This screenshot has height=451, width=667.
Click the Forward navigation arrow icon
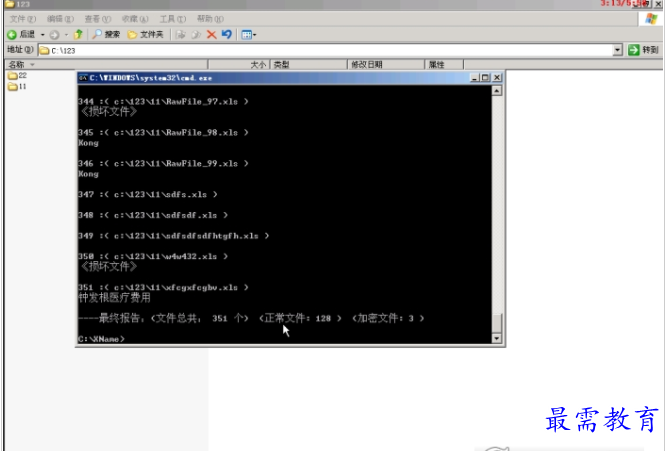(54, 34)
